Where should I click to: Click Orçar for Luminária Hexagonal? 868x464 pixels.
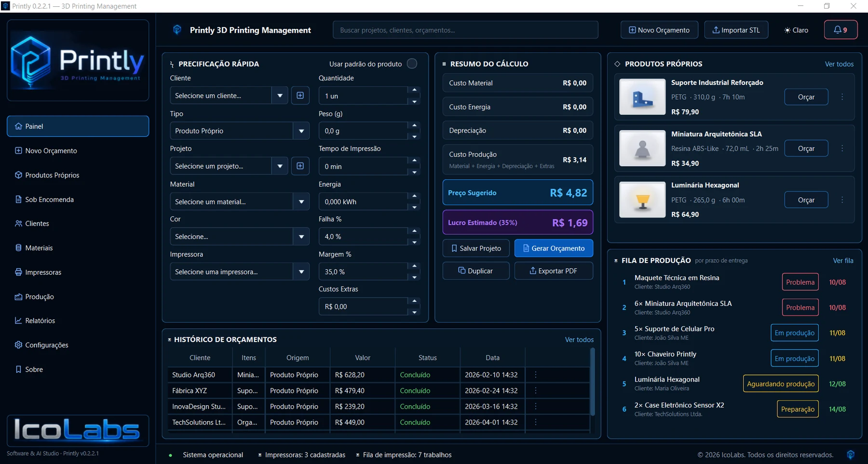pos(806,199)
